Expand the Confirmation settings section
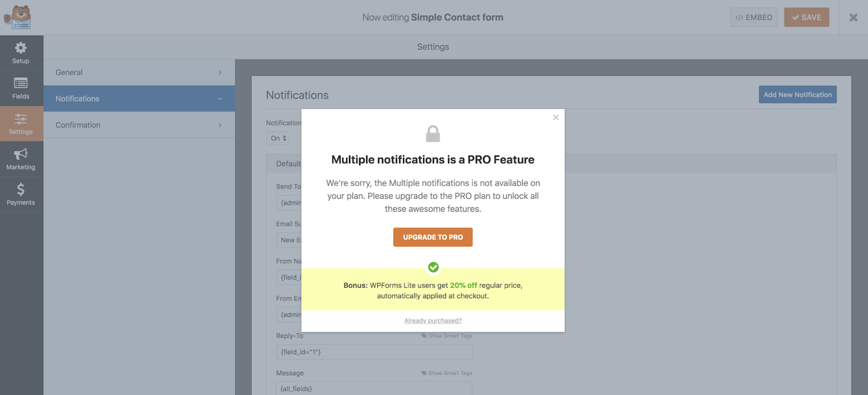This screenshot has width=868, height=395. [x=139, y=125]
